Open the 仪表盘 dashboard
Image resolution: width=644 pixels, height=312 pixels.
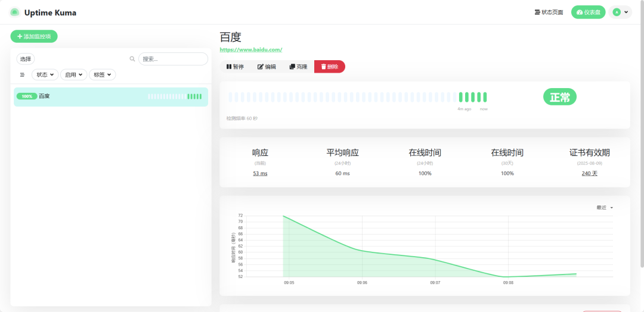point(588,13)
